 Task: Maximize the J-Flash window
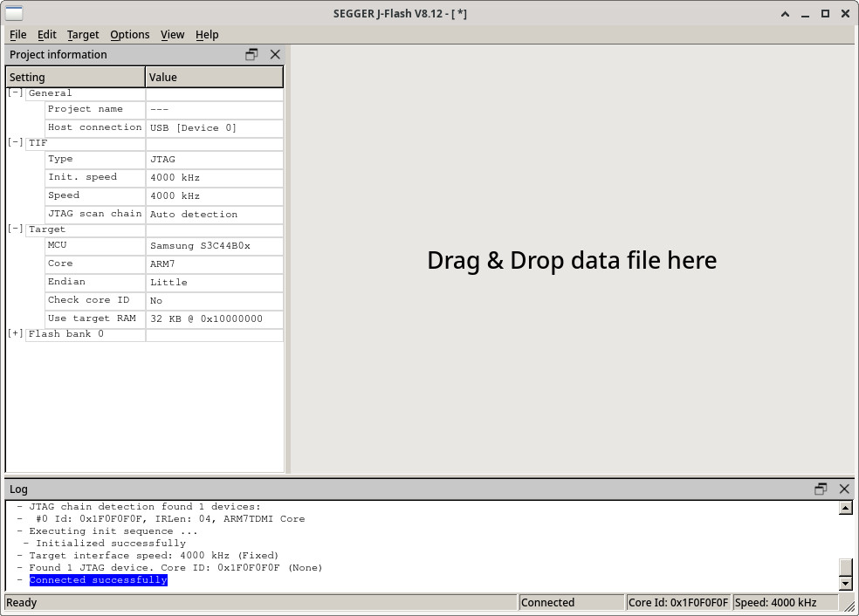825,14
